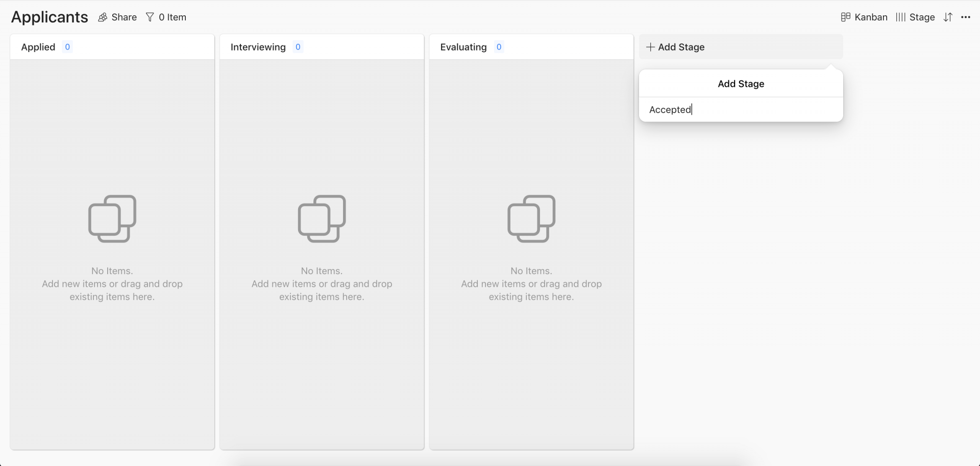Click the empty items icon in Interviewing

(x=322, y=218)
